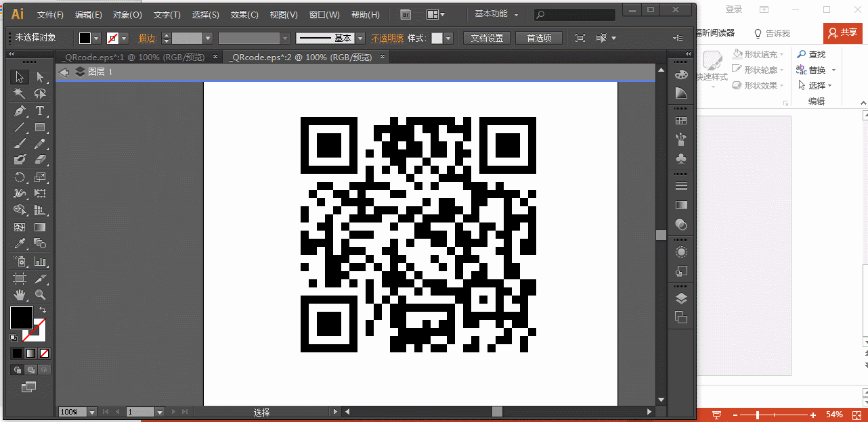
Task: Select the Pen tool
Action: (20, 111)
